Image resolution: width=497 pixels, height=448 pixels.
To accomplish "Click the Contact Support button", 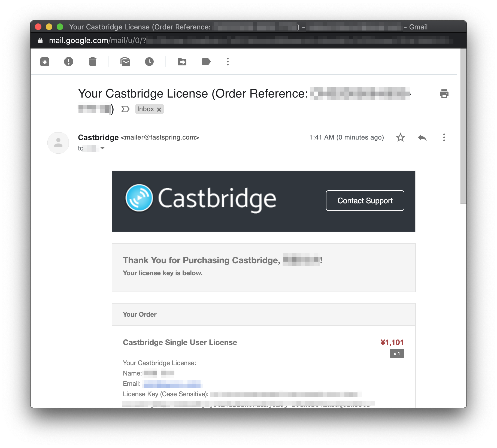I will coord(365,201).
